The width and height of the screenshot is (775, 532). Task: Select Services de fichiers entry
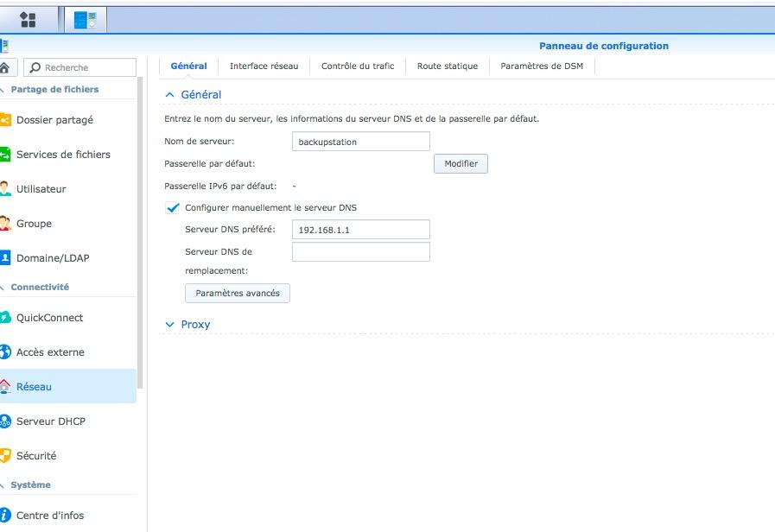[x=68, y=154]
